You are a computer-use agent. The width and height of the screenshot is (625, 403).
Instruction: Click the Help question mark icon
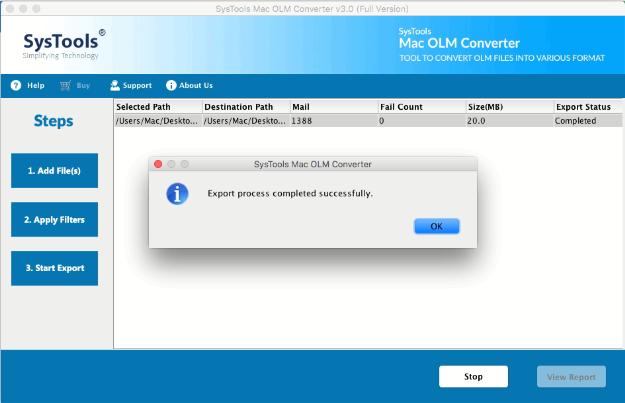click(x=16, y=85)
